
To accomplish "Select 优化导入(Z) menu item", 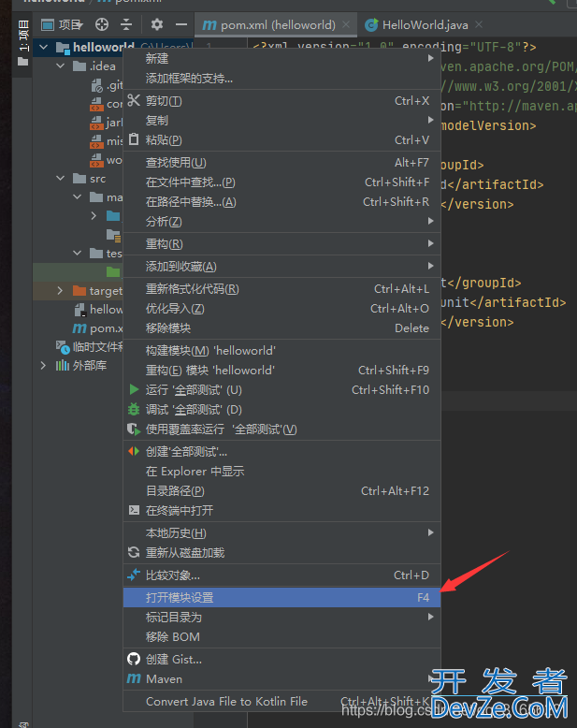I will pyautogui.click(x=282, y=308).
